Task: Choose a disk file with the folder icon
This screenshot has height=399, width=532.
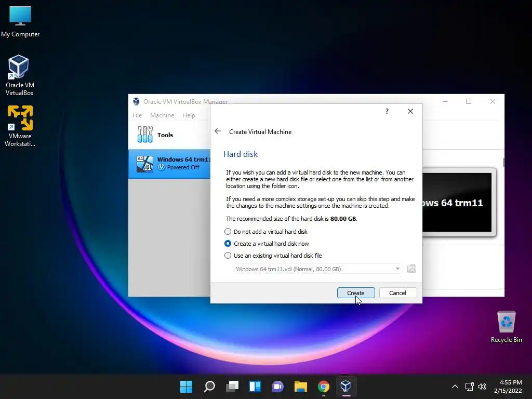Action: click(411, 269)
